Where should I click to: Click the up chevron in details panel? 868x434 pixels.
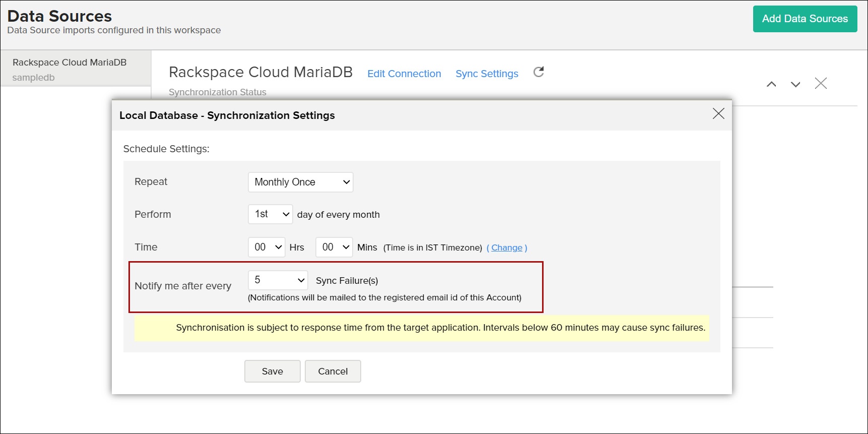(x=771, y=84)
